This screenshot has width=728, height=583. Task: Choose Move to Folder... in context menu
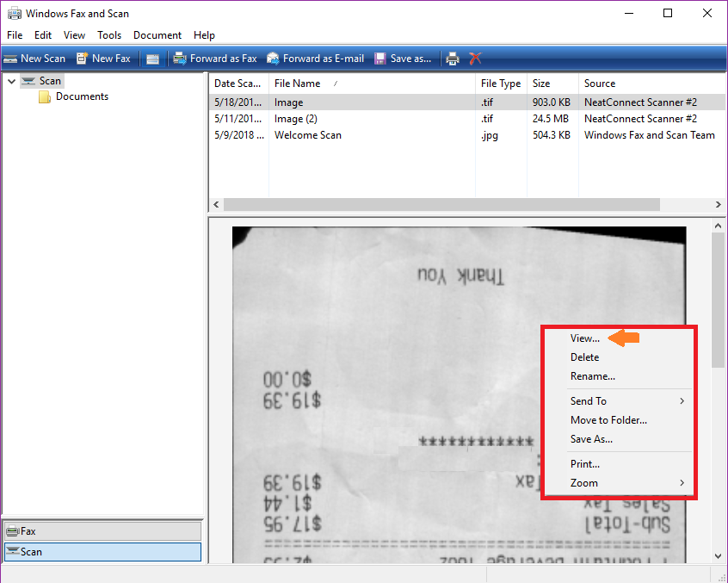point(608,420)
